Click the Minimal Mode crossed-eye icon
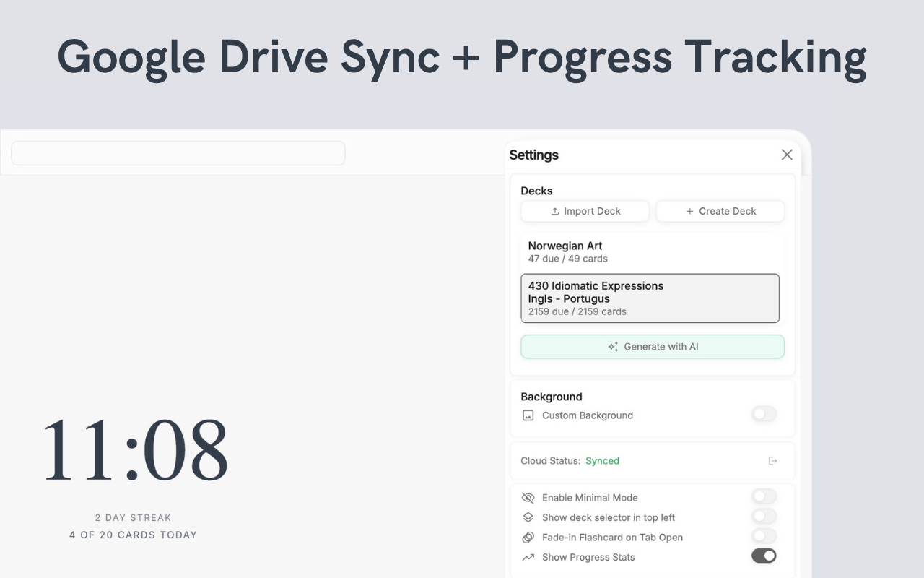 528,498
